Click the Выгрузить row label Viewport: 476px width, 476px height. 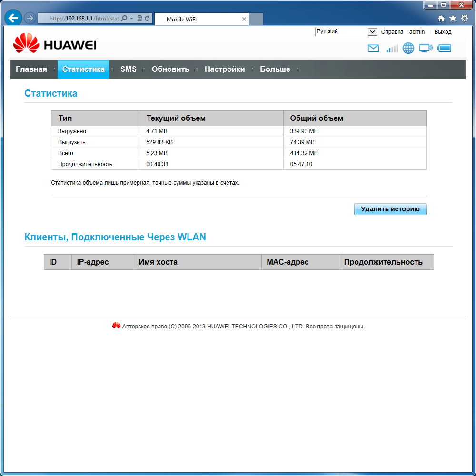72,142
